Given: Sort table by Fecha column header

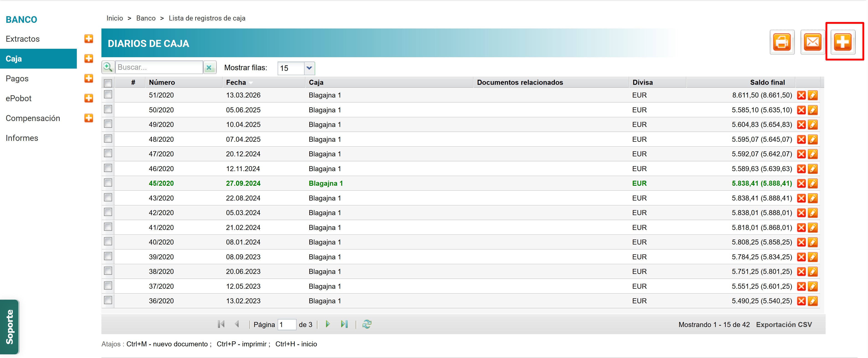Looking at the screenshot, I should 236,82.
